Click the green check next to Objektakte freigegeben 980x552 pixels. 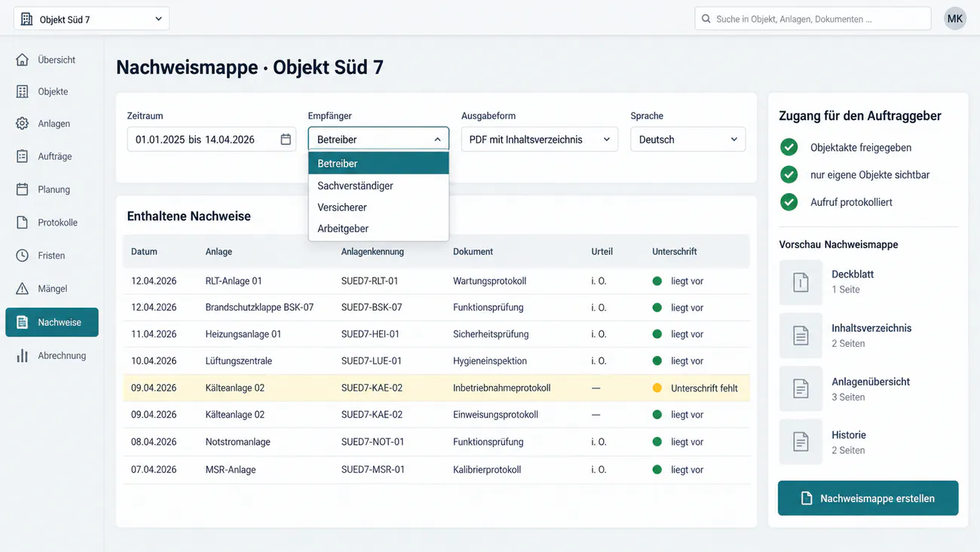(x=789, y=147)
